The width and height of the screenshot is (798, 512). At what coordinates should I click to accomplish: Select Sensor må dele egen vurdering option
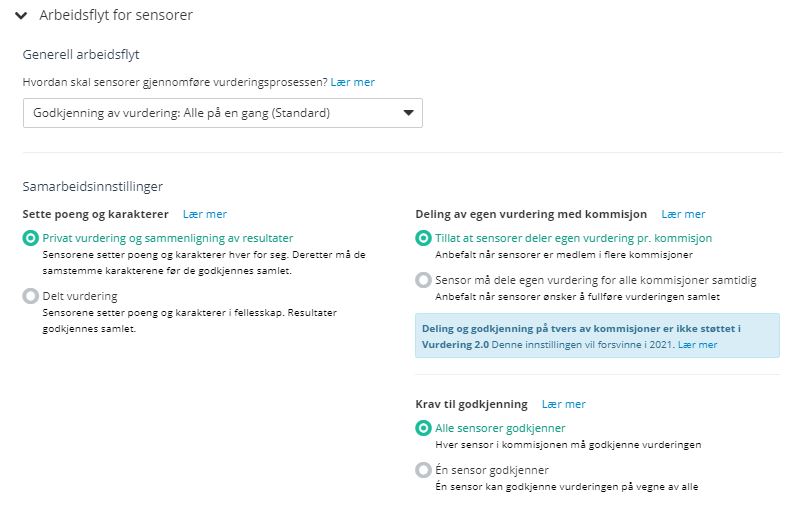coord(423,280)
